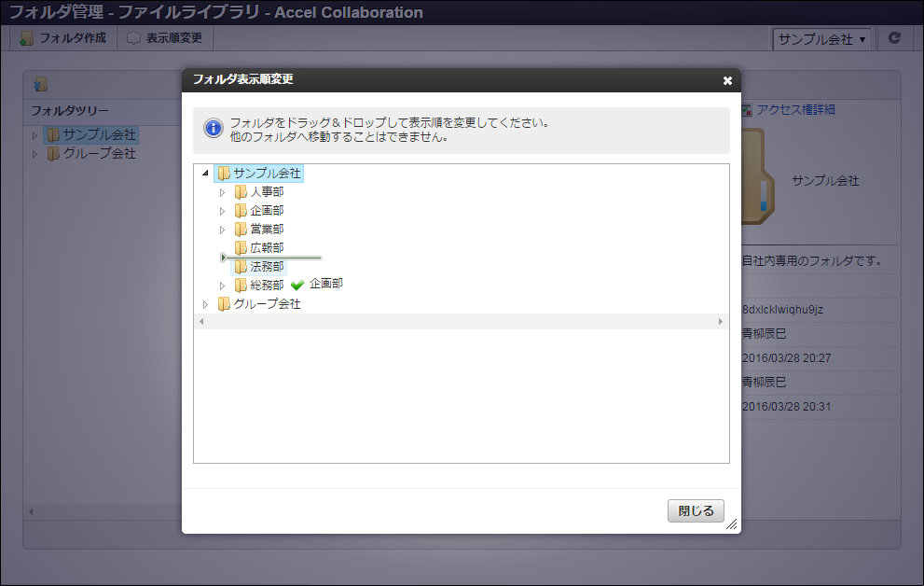This screenshot has width=924, height=586.
Task: Click the dialog tree's right scroll arrow
Action: 720,321
